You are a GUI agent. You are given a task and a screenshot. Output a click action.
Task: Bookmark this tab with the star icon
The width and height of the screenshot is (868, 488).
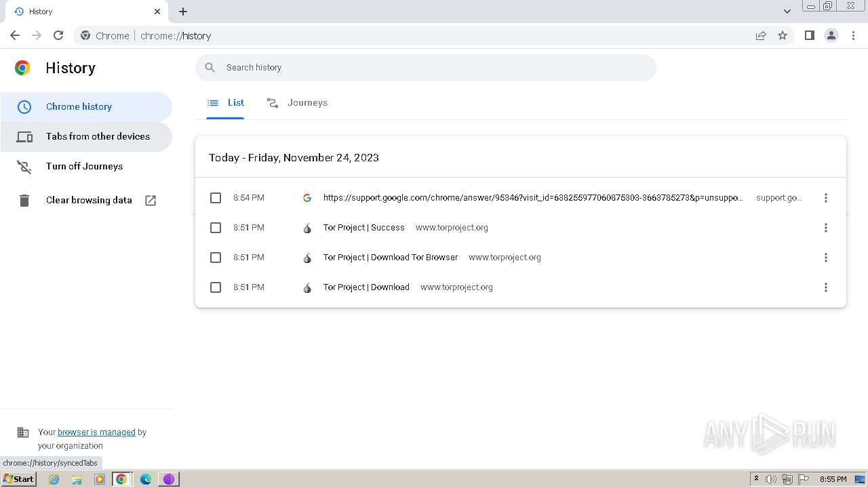click(783, 35)
